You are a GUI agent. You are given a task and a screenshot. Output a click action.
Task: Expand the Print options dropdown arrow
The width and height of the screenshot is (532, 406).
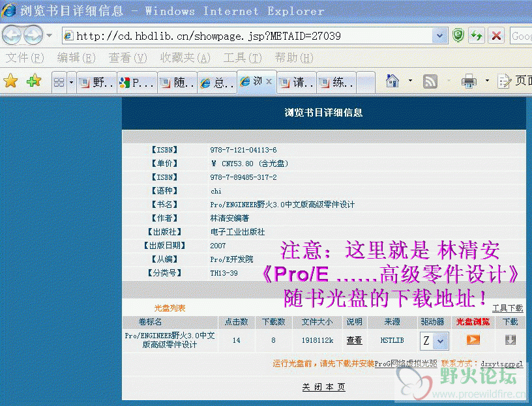[x=487, y=81]
